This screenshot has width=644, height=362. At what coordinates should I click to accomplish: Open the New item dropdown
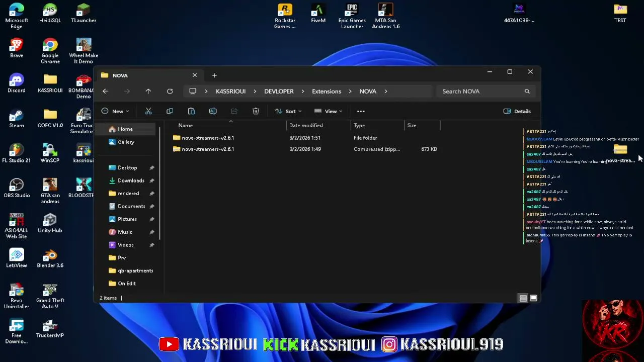coord(115,111)
